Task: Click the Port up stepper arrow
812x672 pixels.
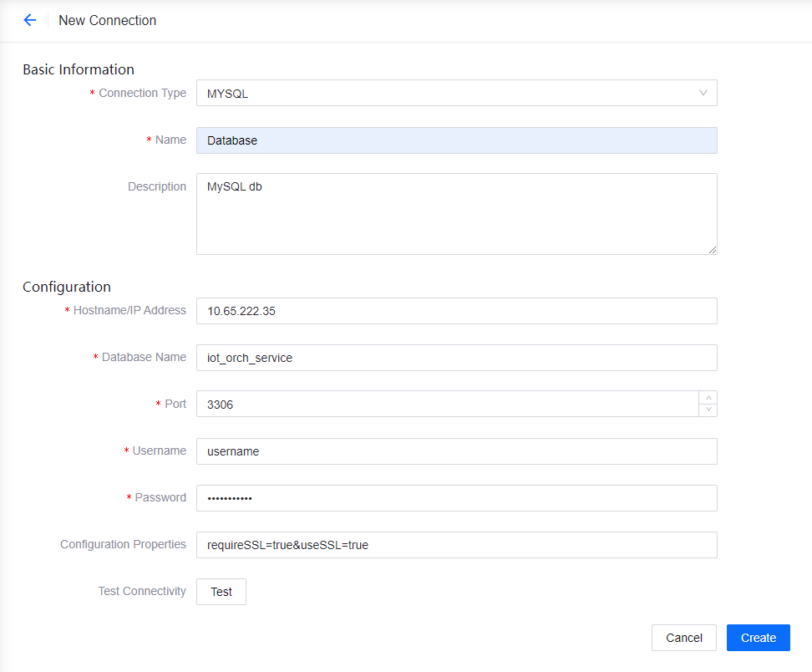Action: coord(708,397)
